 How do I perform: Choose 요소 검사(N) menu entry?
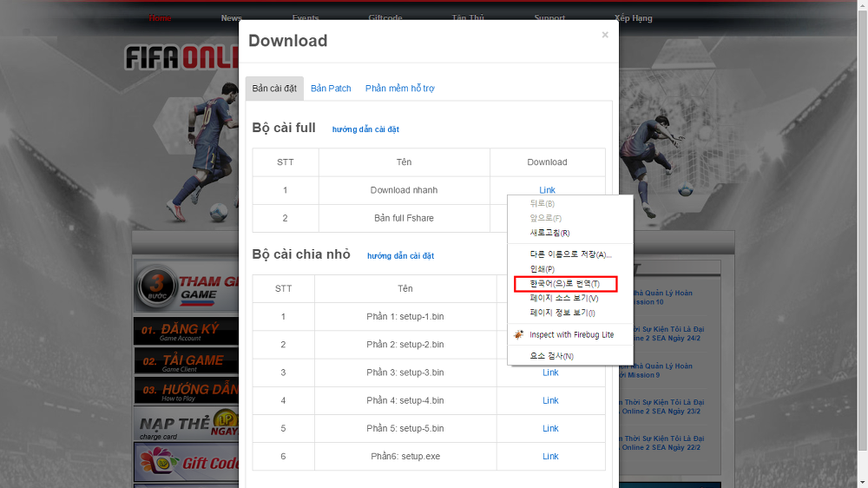pos(570,356)
